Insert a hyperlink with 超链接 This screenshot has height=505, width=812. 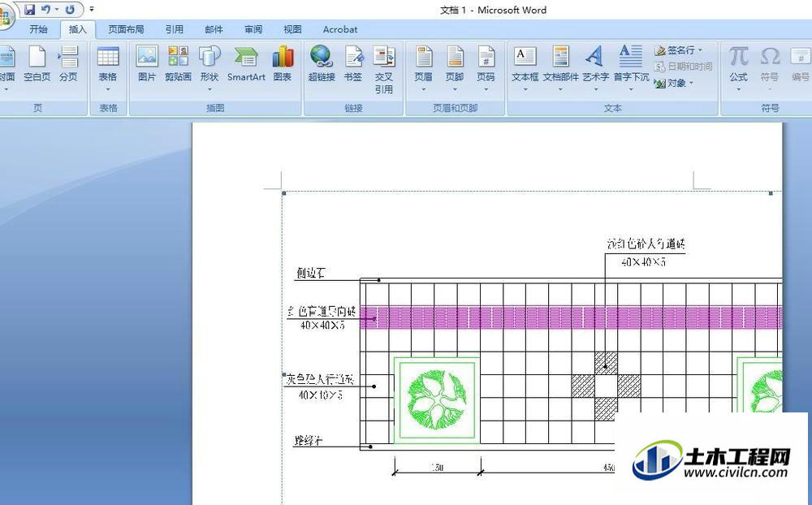click(x=322, y=63)
